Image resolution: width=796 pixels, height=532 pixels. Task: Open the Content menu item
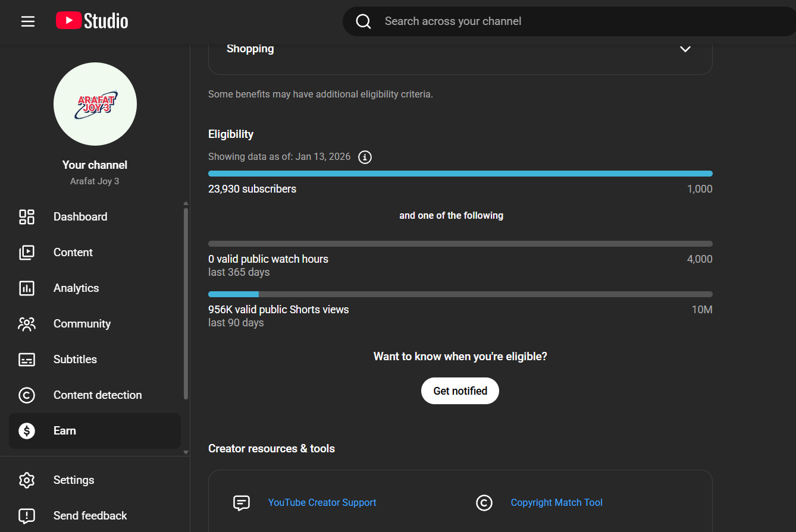click(x=73, y=253)
